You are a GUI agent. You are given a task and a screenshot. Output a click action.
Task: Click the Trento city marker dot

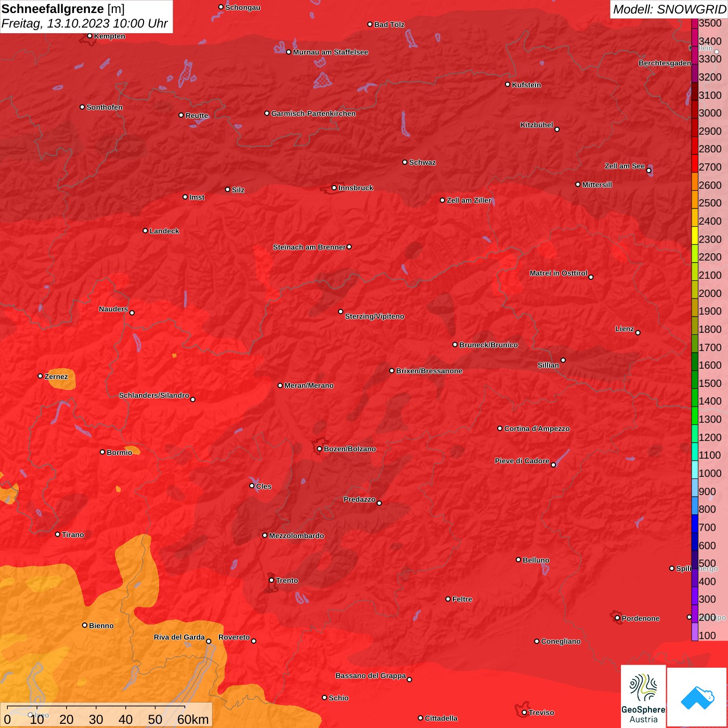pos(271,580)
